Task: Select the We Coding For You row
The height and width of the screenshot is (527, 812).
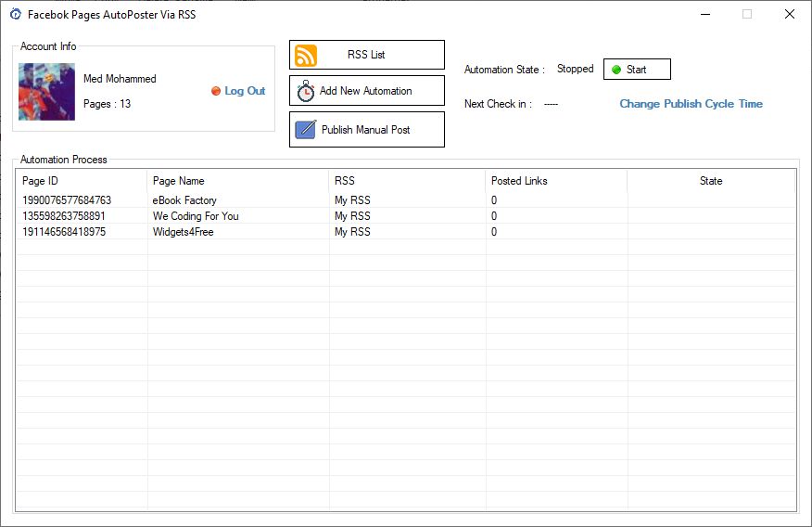Action: click(x=406, y=216)
